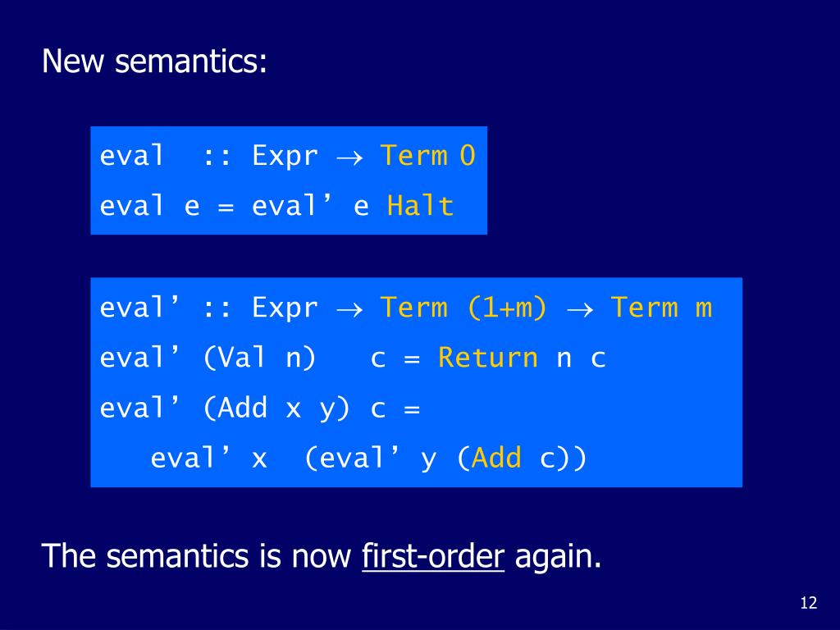Click 'Term (1+m)' in eval' signature
Viewport: 840px width, 630px height.
pyautogui.click(x=463, y=308)
